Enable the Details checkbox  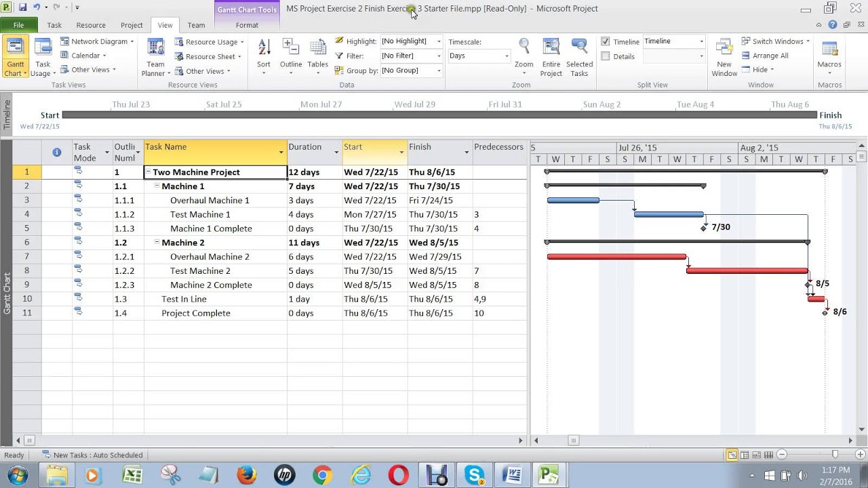coord(606,56)
